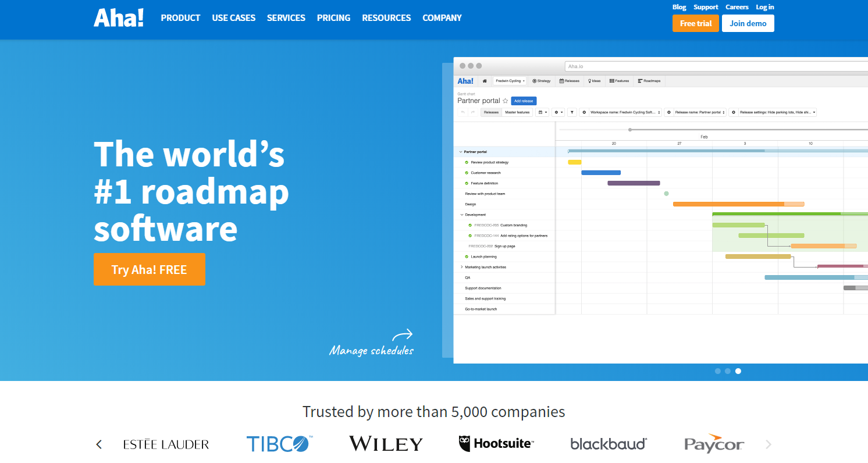
Task: Click the Review with product team milestone dot
Action: (666, 194)
